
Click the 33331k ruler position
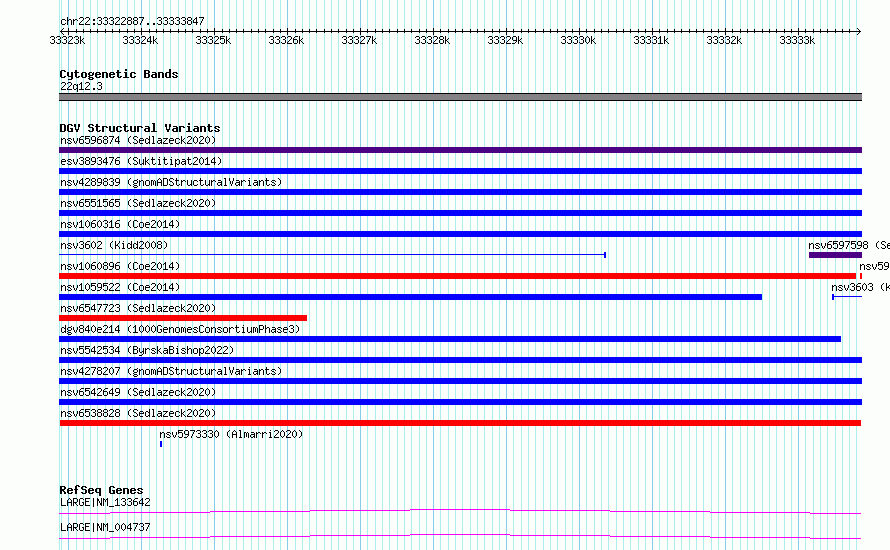pyautogui.click(x=651, y=40)
